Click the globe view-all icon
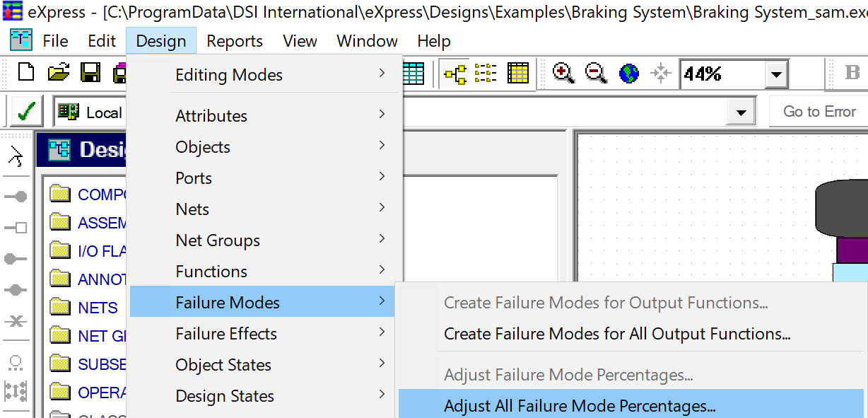Image resolution: width=868 pixels, height=418 pixels. pyautogui.click(x=628, y=73)
